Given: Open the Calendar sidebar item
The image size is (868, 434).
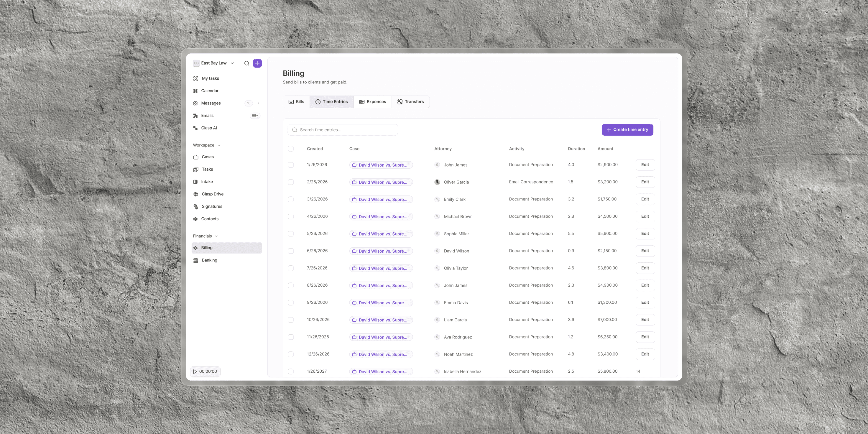Looking at the screenshot, I should coord(210,91).
